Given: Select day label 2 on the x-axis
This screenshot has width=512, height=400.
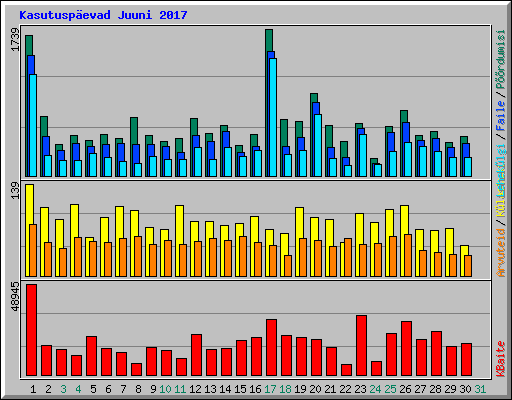Looking at the screenshot, I should (x=48, y=389).
